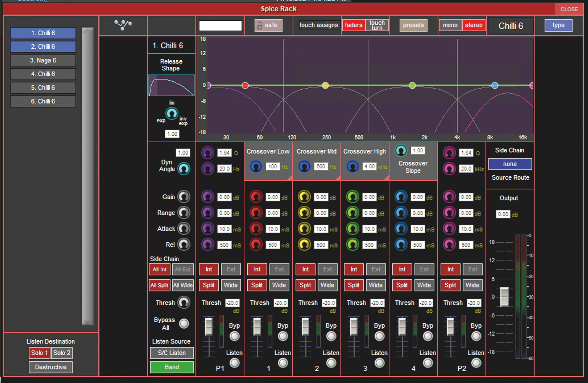Click the yellow node on the EQ graph
The image size is (588, 383).
click(x=325, y=85)
